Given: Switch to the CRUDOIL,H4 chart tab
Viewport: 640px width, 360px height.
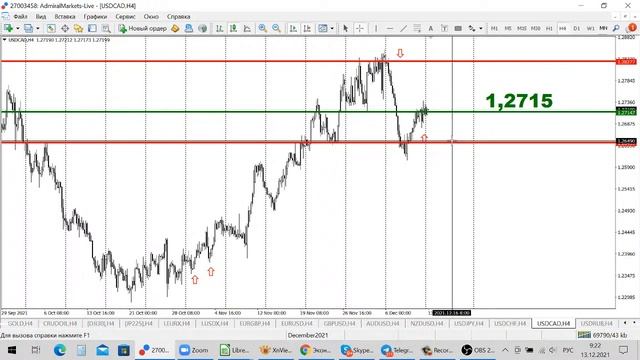Looking at the screenshot, I should (x=60, y=323).
